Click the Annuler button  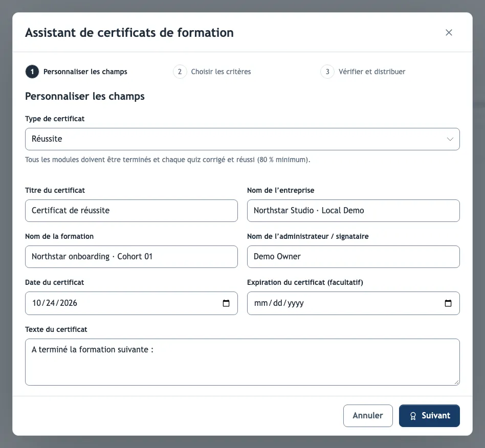368,416
